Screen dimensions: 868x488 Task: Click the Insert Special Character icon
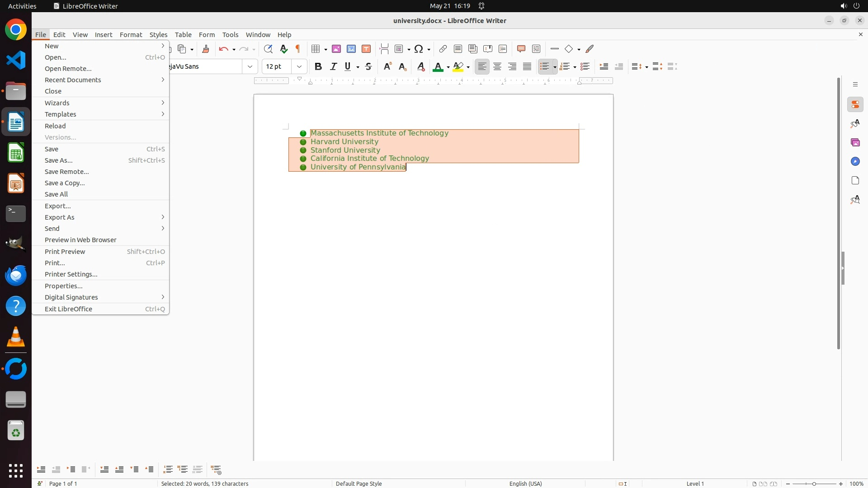coord(419,49)
